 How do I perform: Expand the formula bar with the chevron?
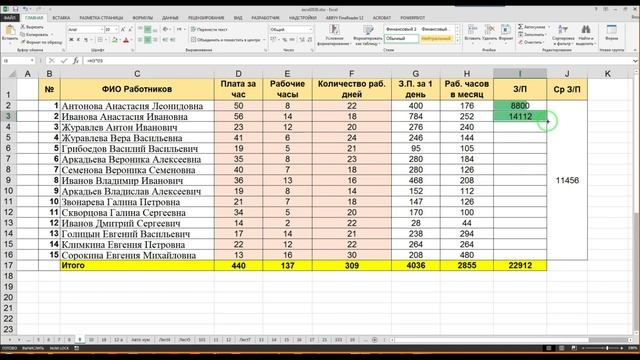coord(635,60)
